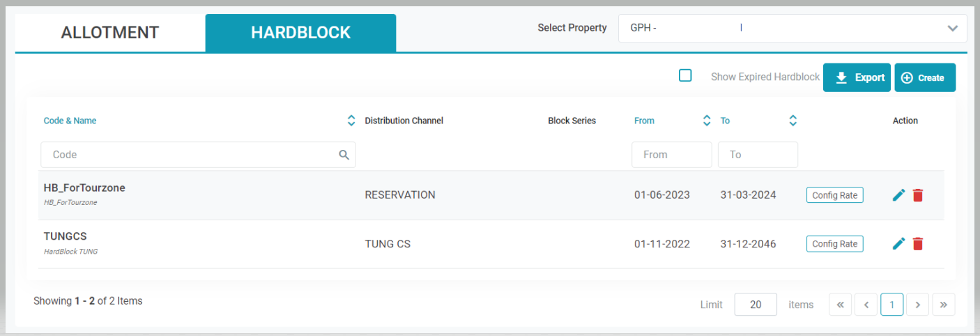The width and height of the screenshot is (980, 336).
Task: Create a new hardblock
Action: (924, 77)
